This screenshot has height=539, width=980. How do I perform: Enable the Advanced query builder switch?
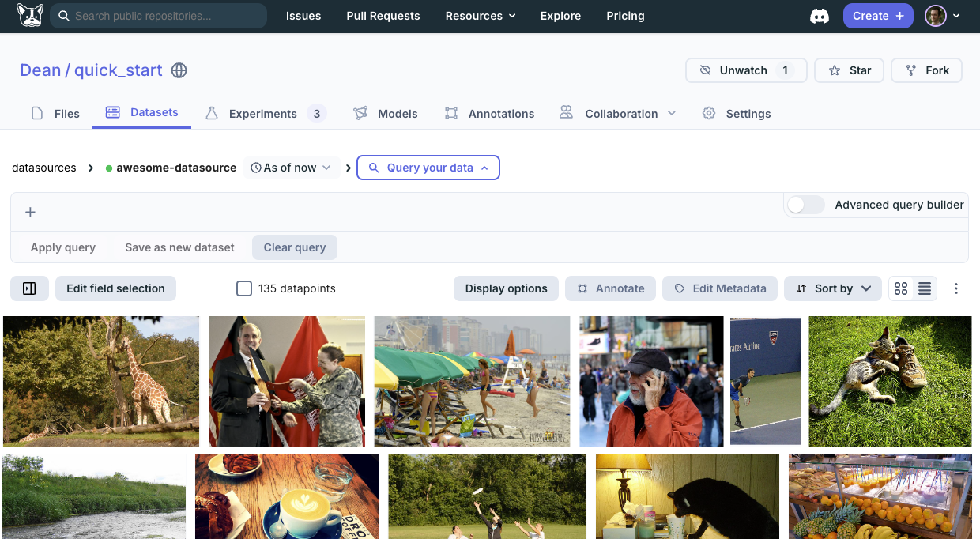pos(805,205)
